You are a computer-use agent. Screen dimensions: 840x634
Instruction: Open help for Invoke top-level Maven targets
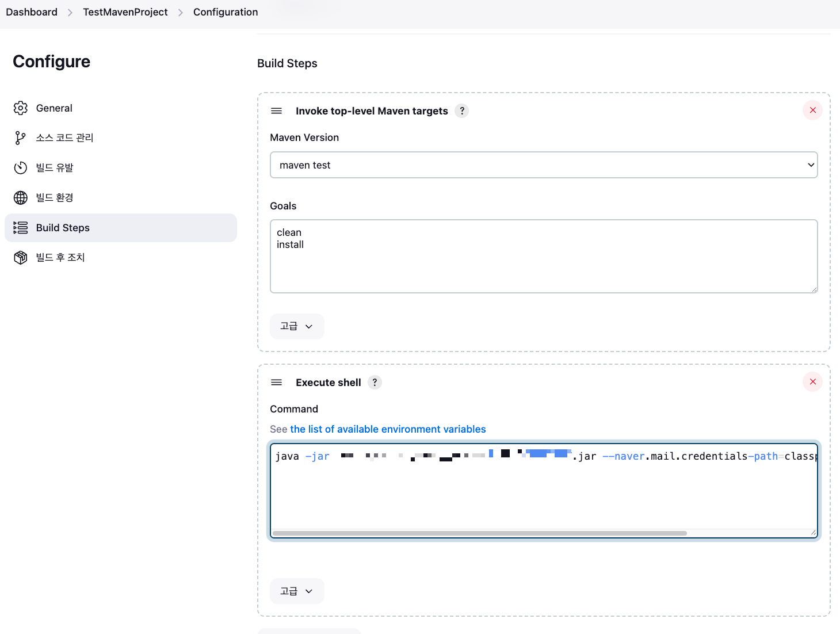coord(462,111)
